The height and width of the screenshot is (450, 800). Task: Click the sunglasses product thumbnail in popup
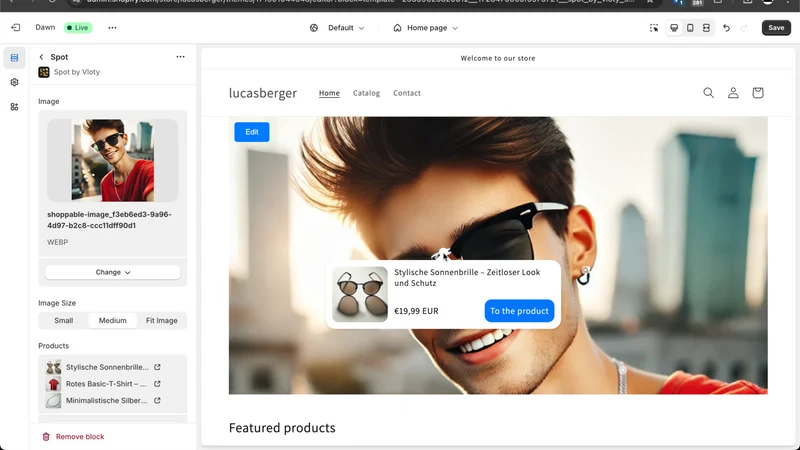(x=360, y=294)
